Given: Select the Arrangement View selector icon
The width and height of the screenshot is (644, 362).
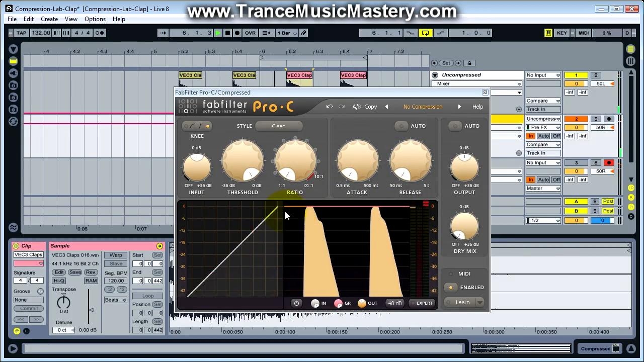Looking at the screenshot, I should [x=630, y=49].
